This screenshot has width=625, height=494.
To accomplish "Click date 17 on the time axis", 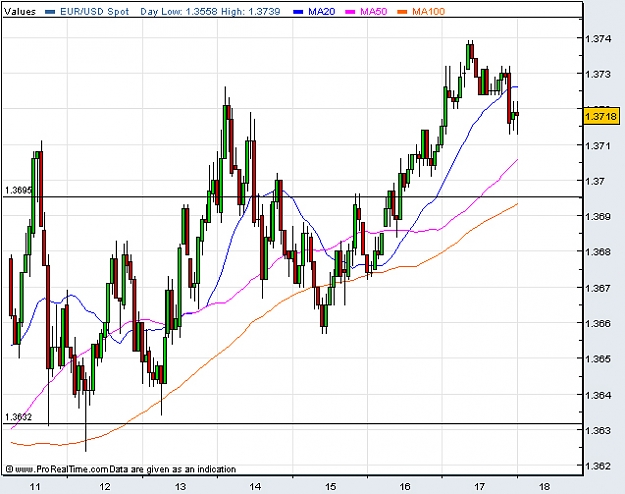I will coord(480,486).
